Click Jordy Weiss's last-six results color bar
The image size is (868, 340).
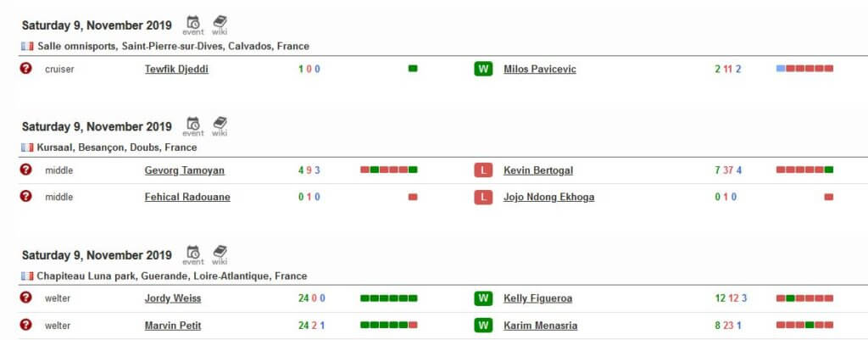[x=388, y=298]
